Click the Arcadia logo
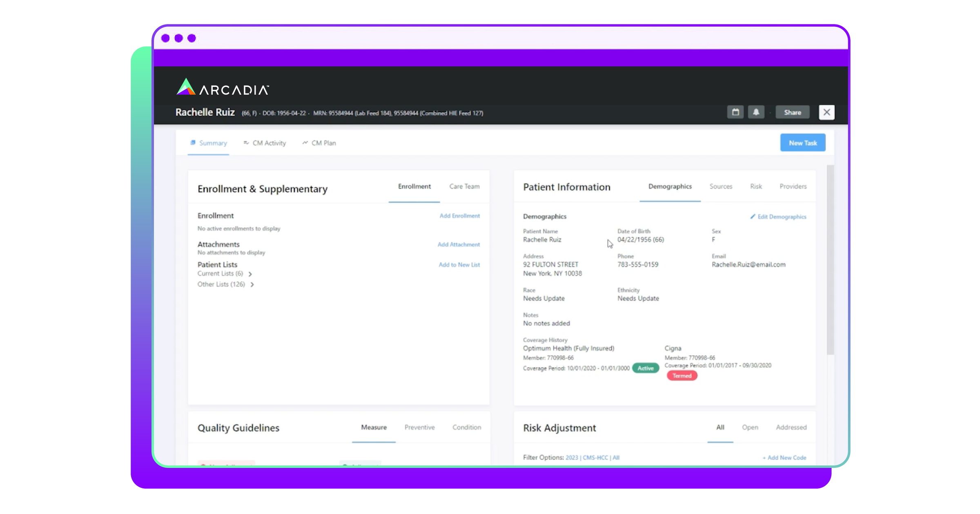 click(223, 87)
